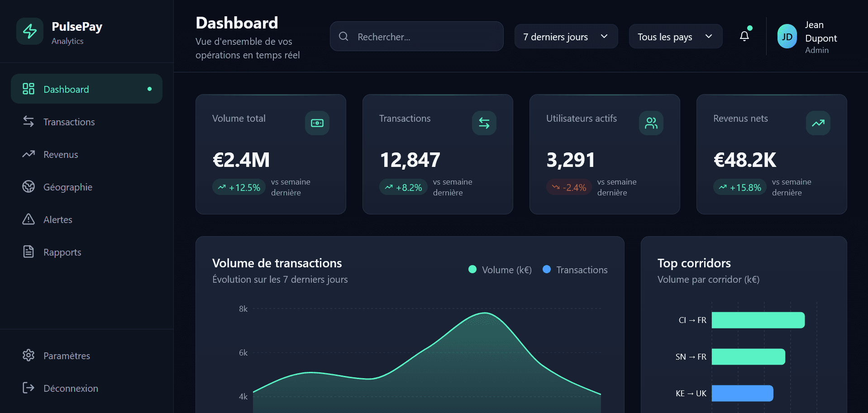868x413 pixels.
Task: Toggle the Volume (k€) legend series
Action: (500, 270)
